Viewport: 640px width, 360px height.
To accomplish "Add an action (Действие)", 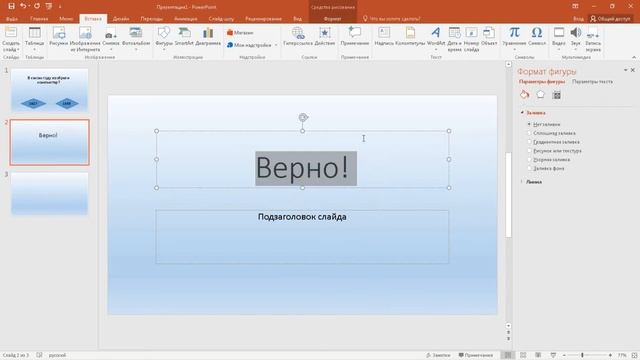I will 325,37.
